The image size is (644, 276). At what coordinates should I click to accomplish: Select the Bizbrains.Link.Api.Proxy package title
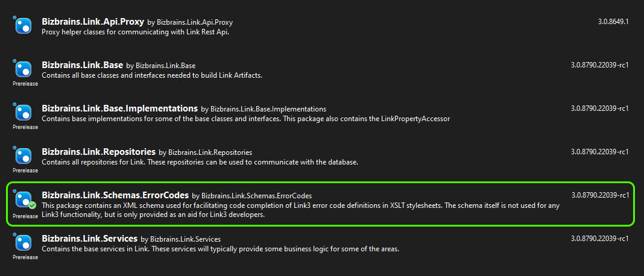93,21
